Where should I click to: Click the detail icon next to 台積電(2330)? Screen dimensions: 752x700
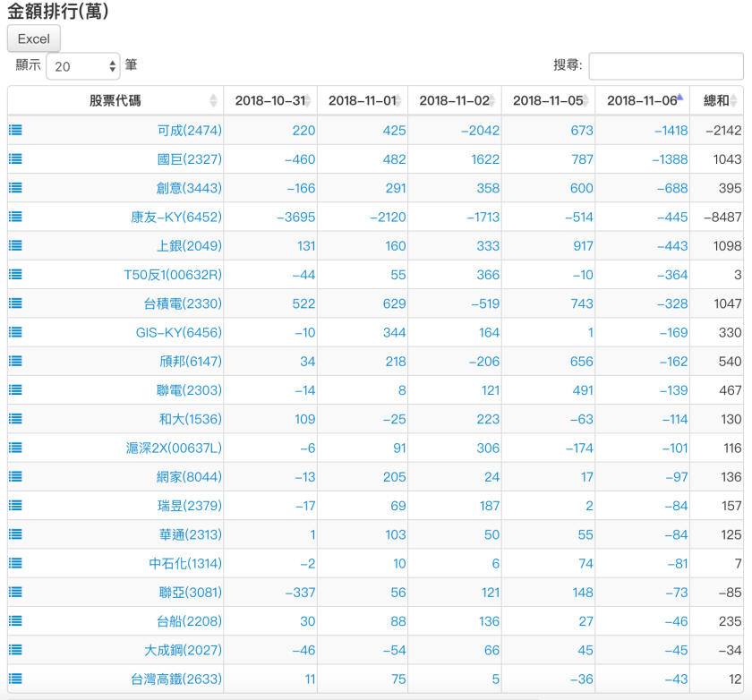coord(15,303)
